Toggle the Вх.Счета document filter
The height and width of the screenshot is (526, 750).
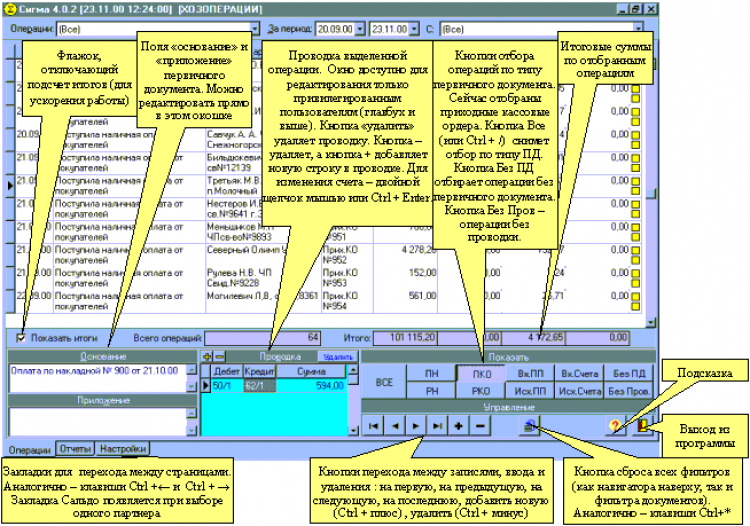[x=579, y=374]
